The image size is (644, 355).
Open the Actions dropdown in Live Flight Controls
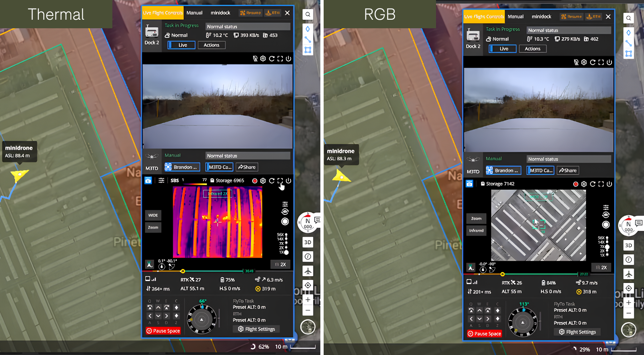212,45
